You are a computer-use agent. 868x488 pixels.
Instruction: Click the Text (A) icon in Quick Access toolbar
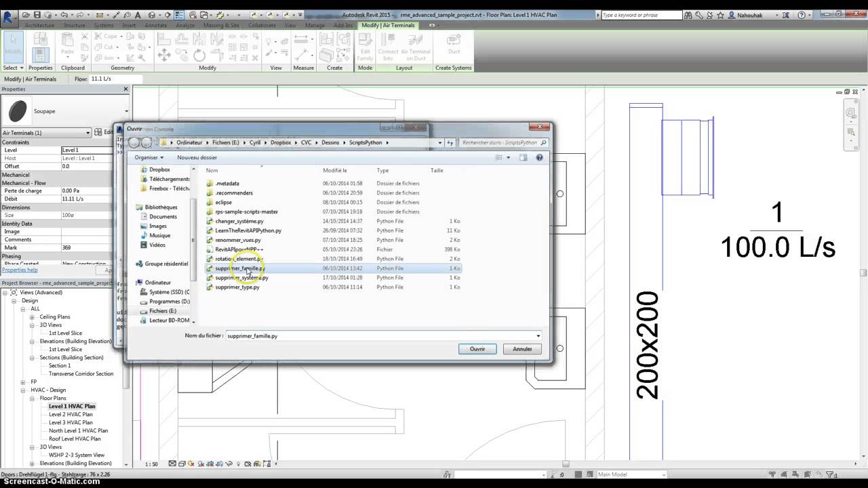pyautogui.click(x=138, y=14)
